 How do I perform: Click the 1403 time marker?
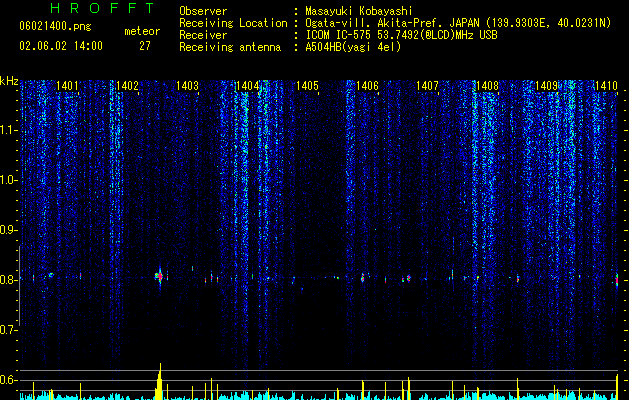(x=187, y=86)
